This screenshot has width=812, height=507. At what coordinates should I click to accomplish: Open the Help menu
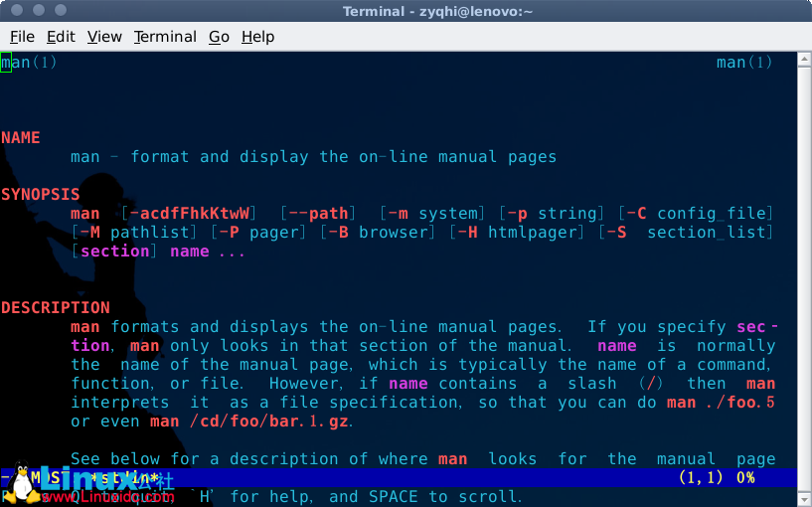[x=257, y=37]
